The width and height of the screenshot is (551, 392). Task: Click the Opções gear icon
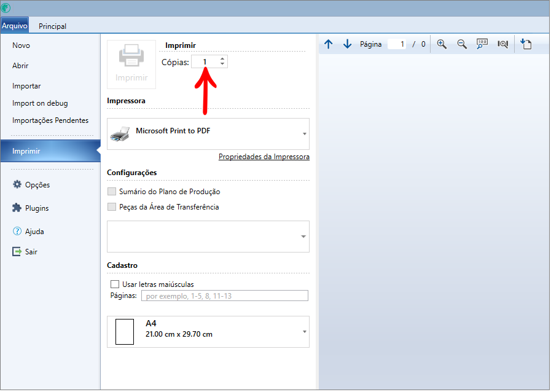pyautogui.click(x=17, y=184)
